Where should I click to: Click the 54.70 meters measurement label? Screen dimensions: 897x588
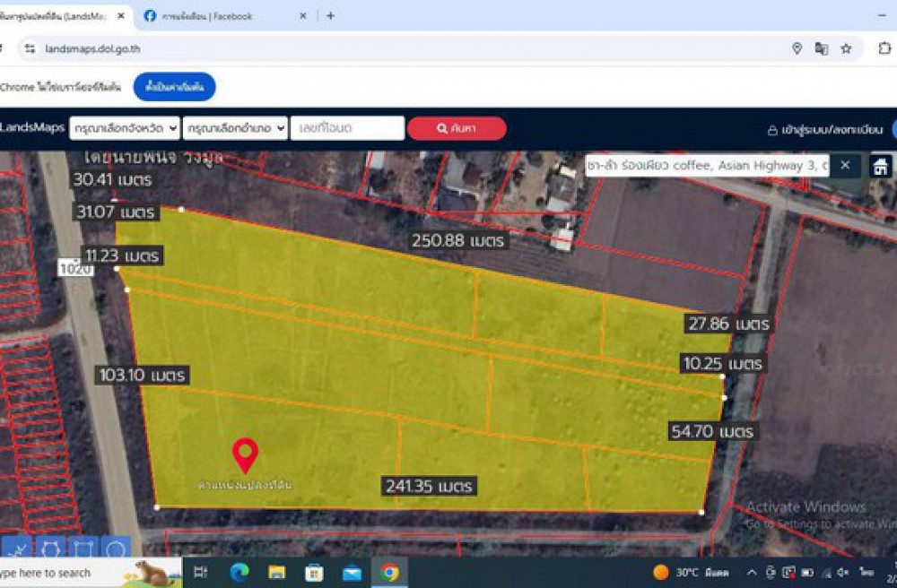click(x=712, y=431)
